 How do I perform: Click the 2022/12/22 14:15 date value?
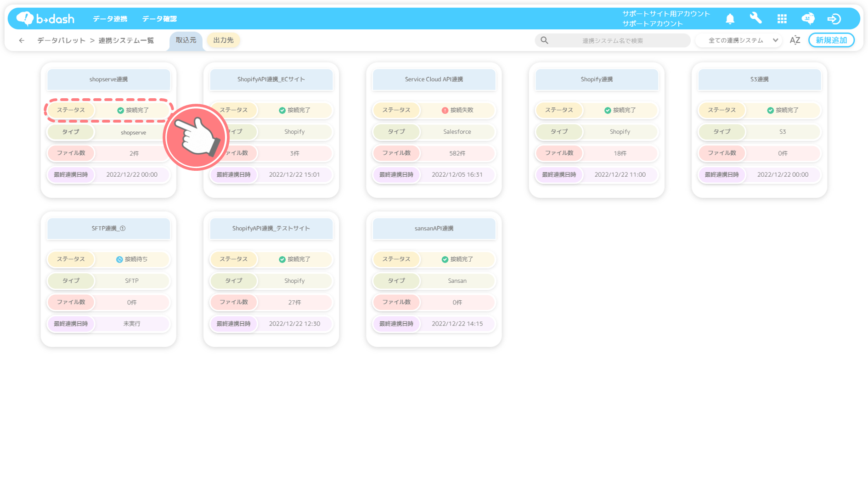coord(457,324)
